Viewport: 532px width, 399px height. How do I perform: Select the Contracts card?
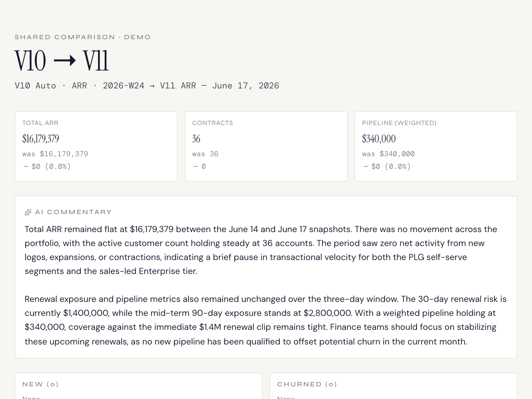click(266, 146)
